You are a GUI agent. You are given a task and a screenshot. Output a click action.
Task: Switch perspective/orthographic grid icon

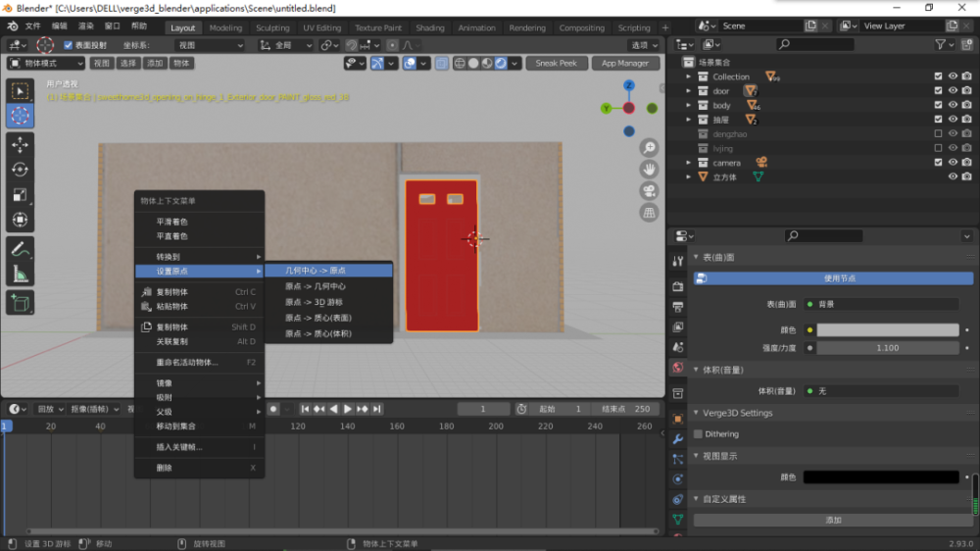click(x=650, y=213)
